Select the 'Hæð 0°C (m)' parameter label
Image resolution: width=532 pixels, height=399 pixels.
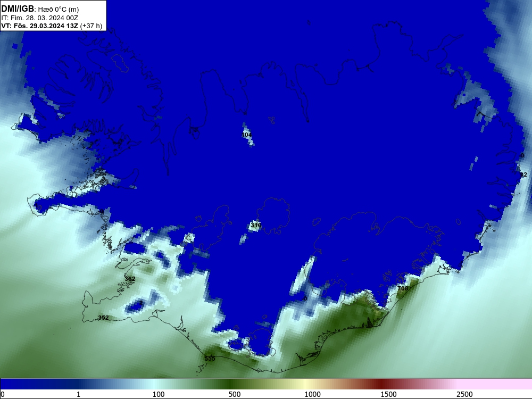point(58,9)
